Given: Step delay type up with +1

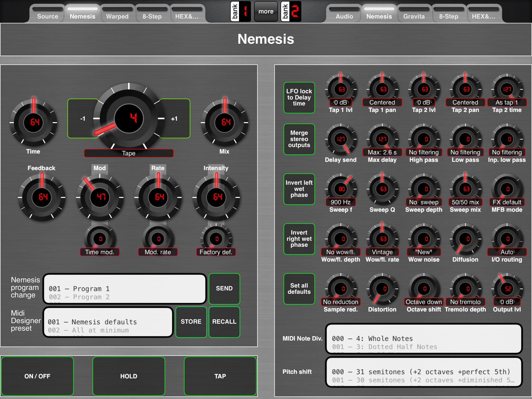Looking at the screenshot, I should 175,118.
